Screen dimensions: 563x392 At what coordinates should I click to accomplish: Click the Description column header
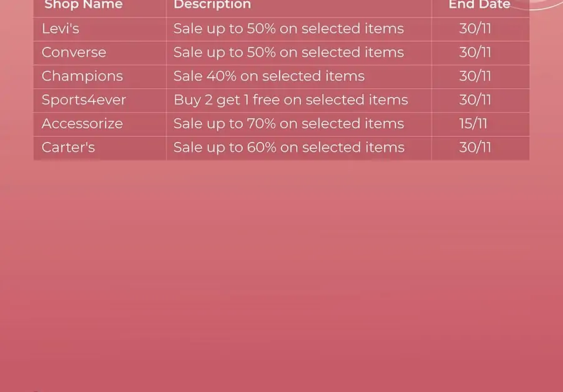tap(212, 4)
